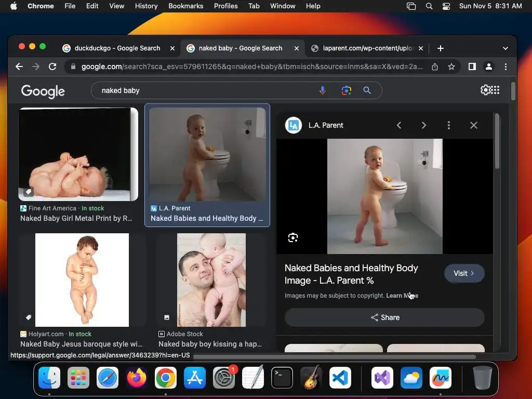Open site information via the lock icon

click(x=73, y=67)
